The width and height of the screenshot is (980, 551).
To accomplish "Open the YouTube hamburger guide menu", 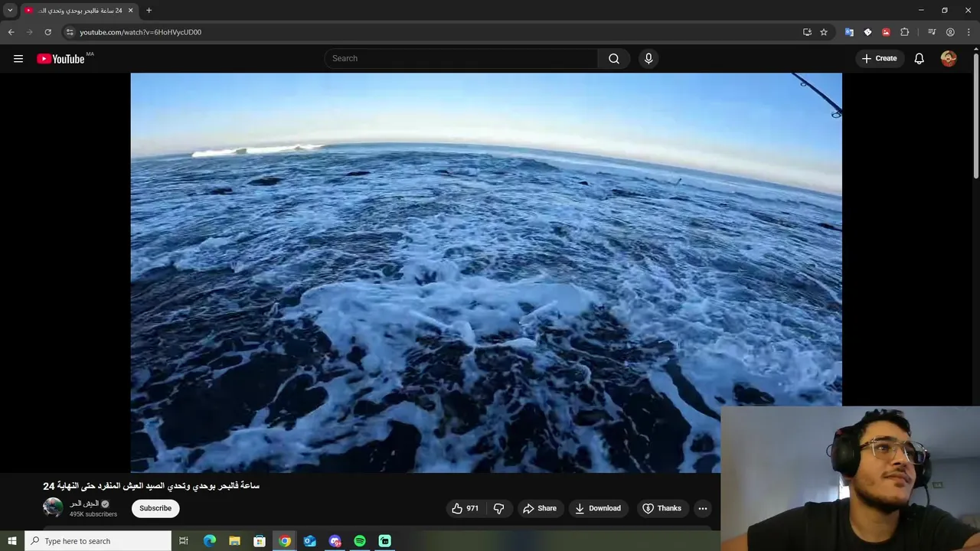I will pos(18,59).
